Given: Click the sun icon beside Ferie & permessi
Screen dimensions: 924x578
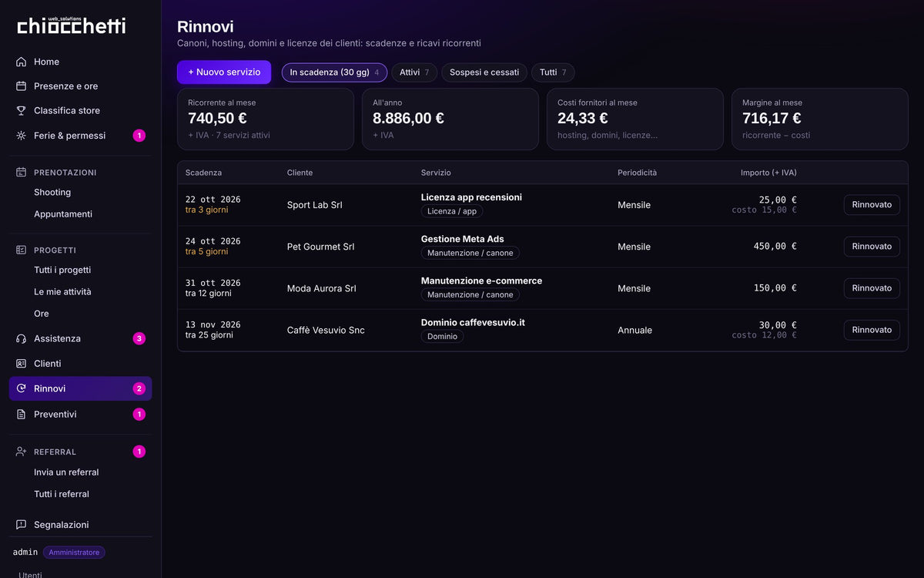Looking at the screenshot, I should point(21,136).
